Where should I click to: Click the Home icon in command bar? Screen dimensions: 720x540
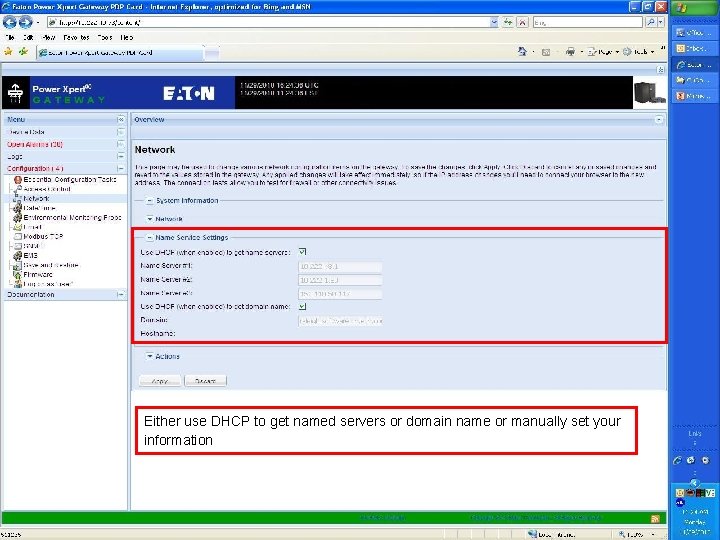pyautogui.click(x=522, y=52)
